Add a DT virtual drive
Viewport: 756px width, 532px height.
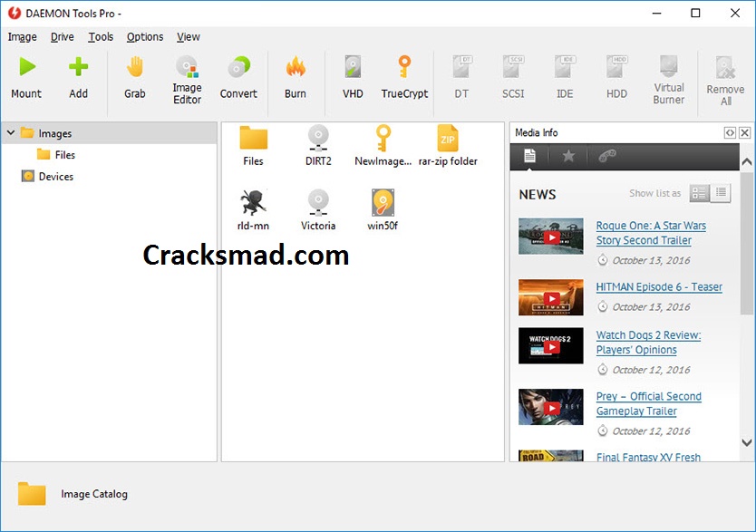tap(461, 66)
